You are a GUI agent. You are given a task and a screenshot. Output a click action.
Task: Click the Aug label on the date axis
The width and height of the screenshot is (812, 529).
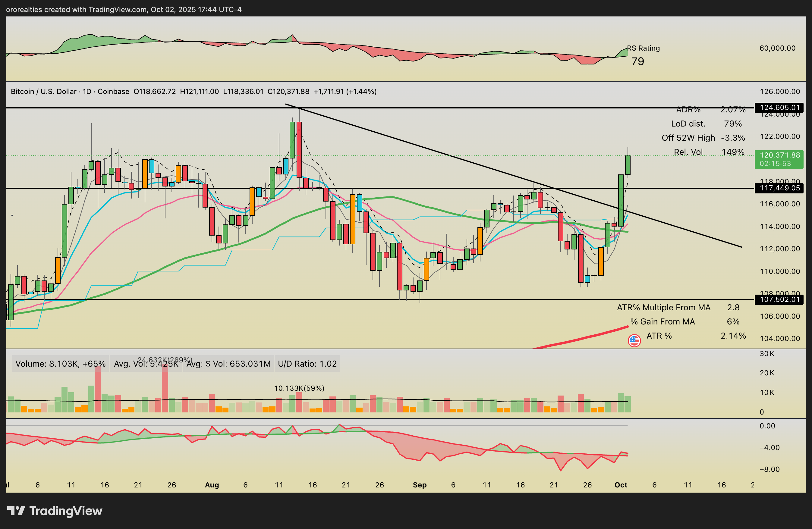(212, 485)
